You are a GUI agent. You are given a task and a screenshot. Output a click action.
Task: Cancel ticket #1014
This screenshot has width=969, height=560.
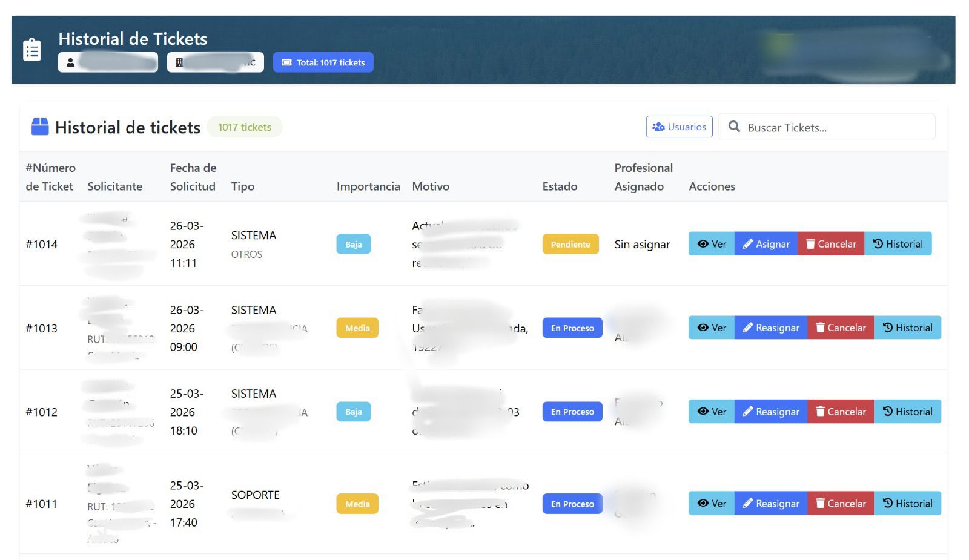pyautogui.click(x=830, y=244)
